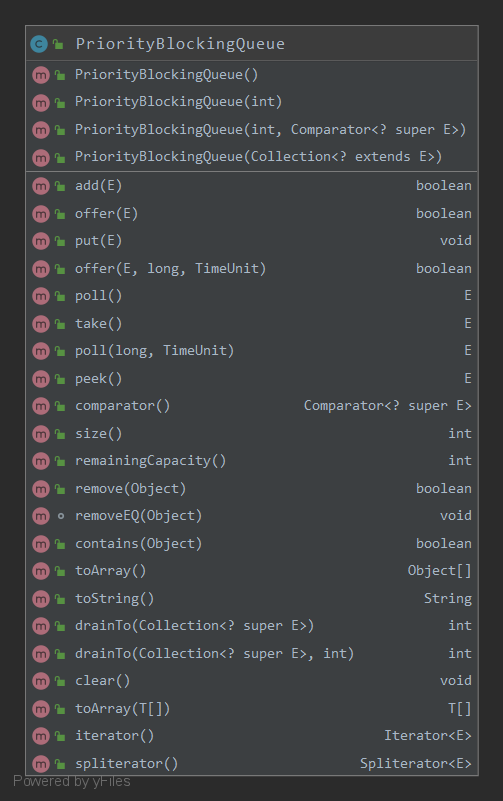Click method icon of PriorityBlockingQueue(int, Comparator) constructor
Viewport: 503px width, 801px height.
[40, 130]
